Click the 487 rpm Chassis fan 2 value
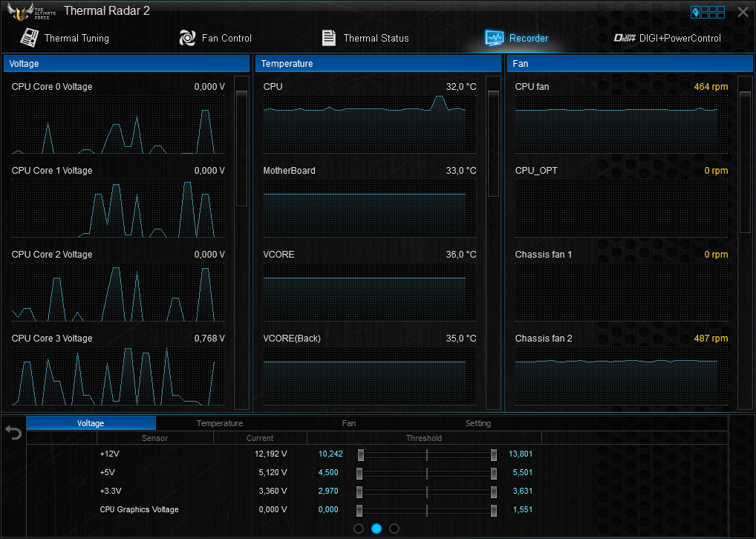Viewport: 756px width, 539px height. pyautogui.click(x=711, y=339)
